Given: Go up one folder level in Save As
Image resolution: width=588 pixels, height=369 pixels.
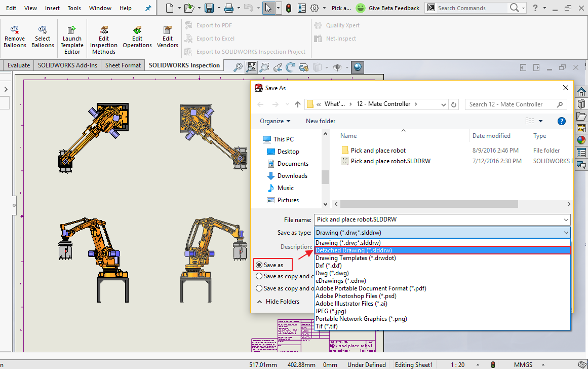Looking at the screenshot, I should 298,104.
